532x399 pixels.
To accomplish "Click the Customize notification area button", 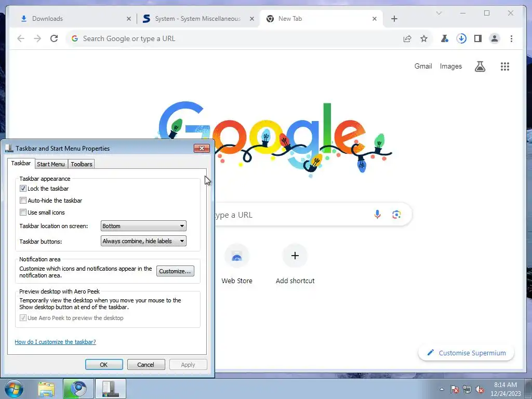I will click(175, 271).
